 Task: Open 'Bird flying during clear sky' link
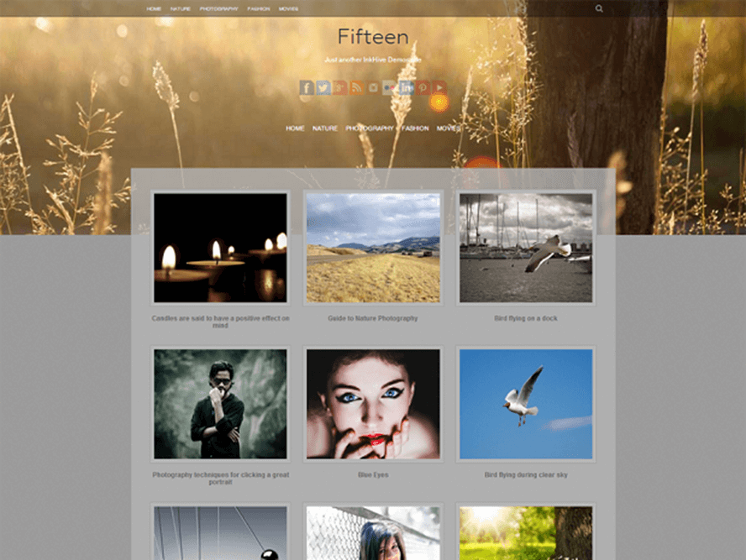tap(526, 475)
